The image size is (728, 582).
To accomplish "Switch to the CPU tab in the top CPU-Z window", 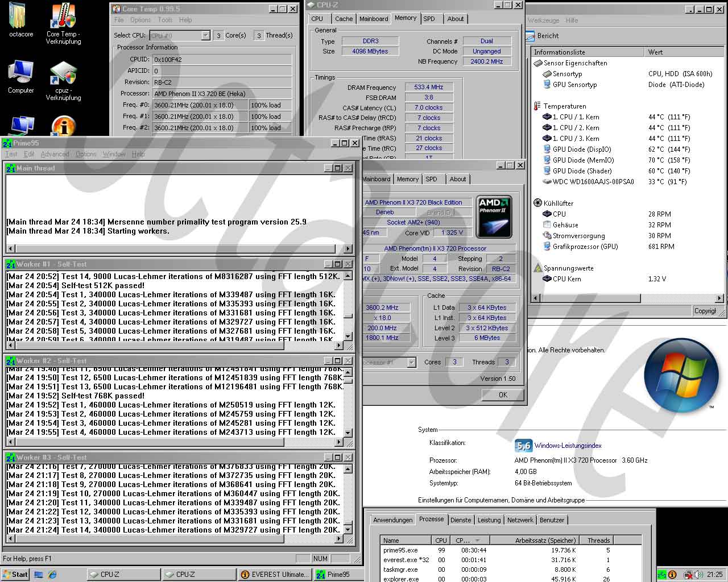I will click(x=317, y=19).
